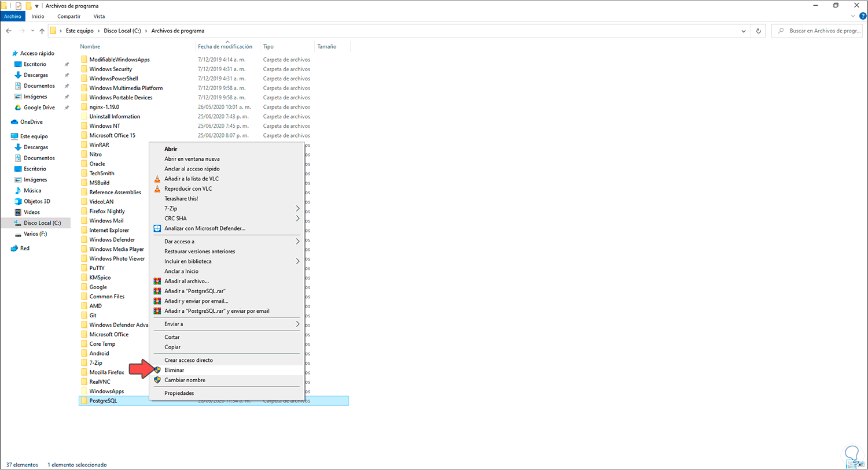
Task: Expand the Incluir en biblioteca submenu arrow
Action: pos(298,261)
